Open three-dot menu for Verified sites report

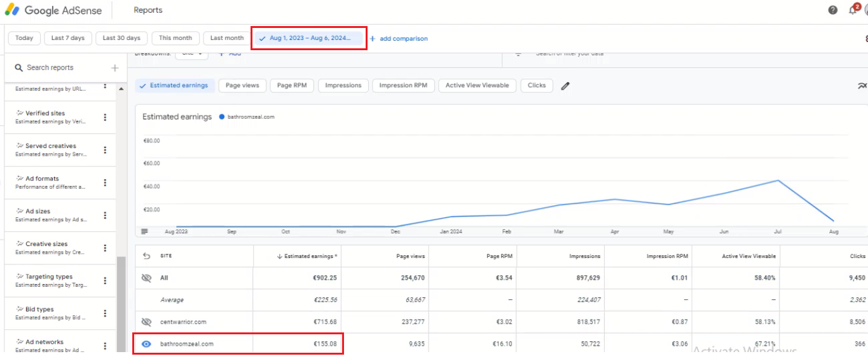click(105, 118)
